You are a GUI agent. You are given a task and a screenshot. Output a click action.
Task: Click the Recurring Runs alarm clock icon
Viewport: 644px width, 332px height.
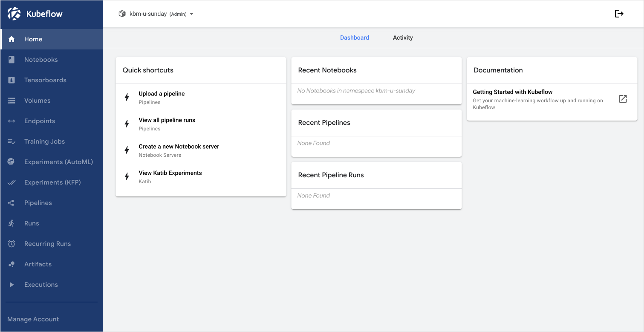12,244
